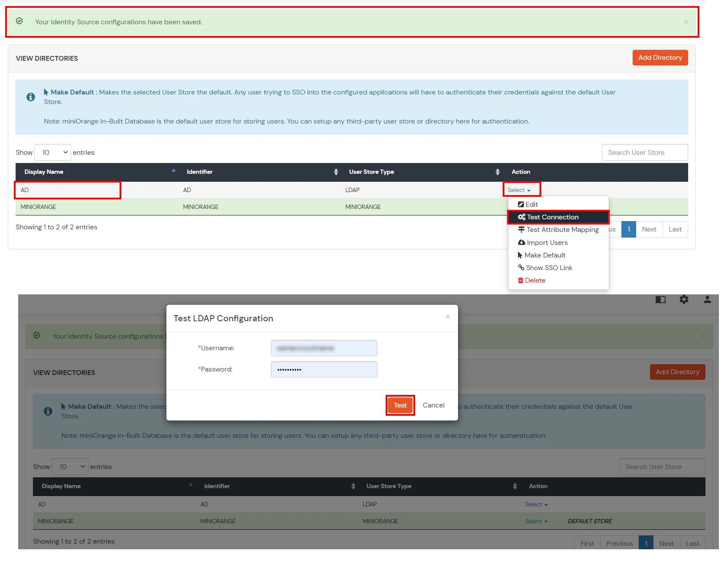Click the success check icon in the top alert

coord(19,21)
